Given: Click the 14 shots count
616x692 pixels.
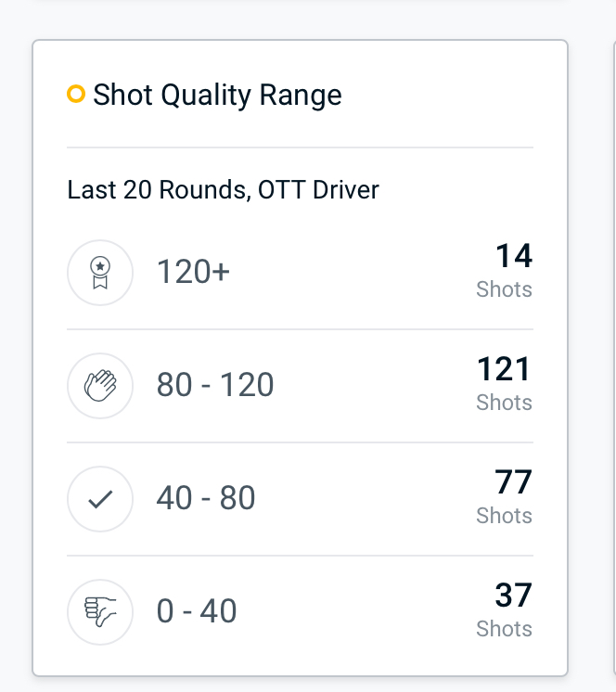Looking at the screenshot, I should pos(514,255).
